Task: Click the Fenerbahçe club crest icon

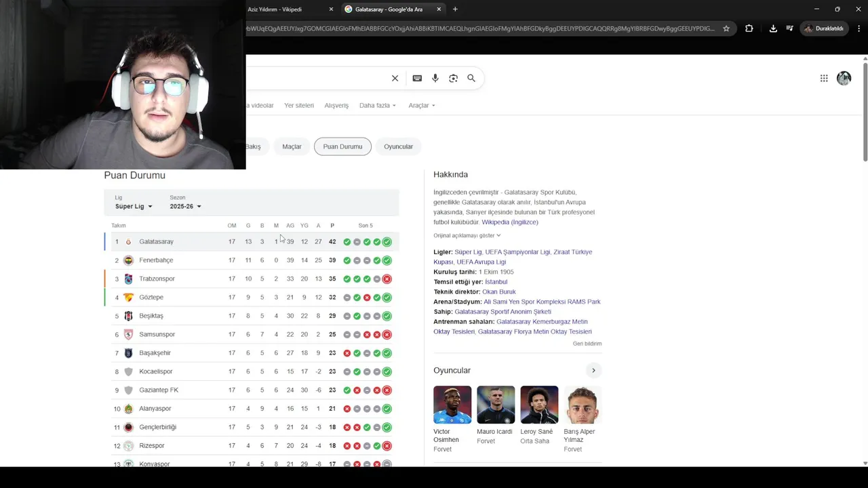Action: pyautogui.click(x=128, y=260)
